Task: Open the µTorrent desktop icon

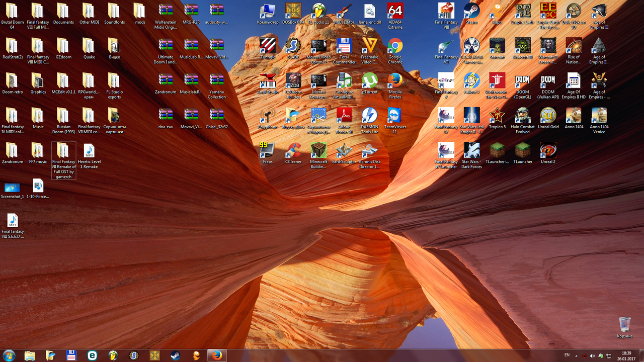Action: pos(370,83)
